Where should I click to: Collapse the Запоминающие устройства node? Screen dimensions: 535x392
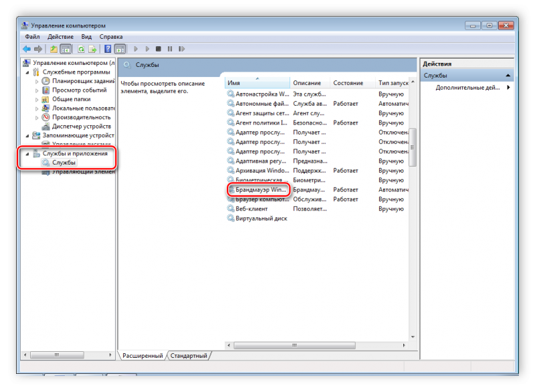(x=27, y=136)
